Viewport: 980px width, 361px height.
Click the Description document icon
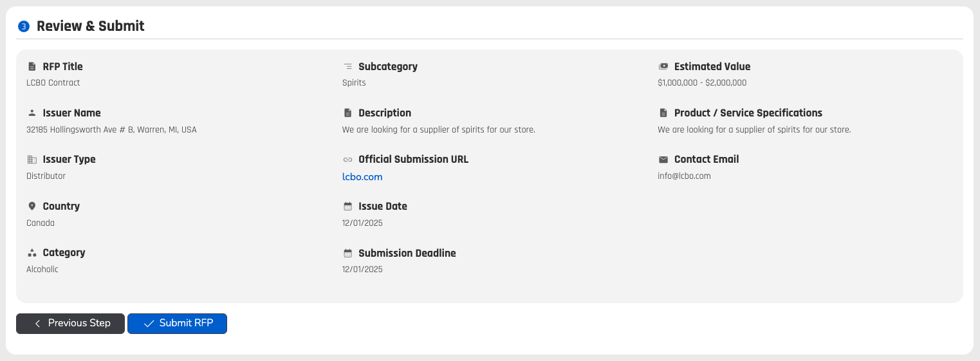(x=348, y=113)
